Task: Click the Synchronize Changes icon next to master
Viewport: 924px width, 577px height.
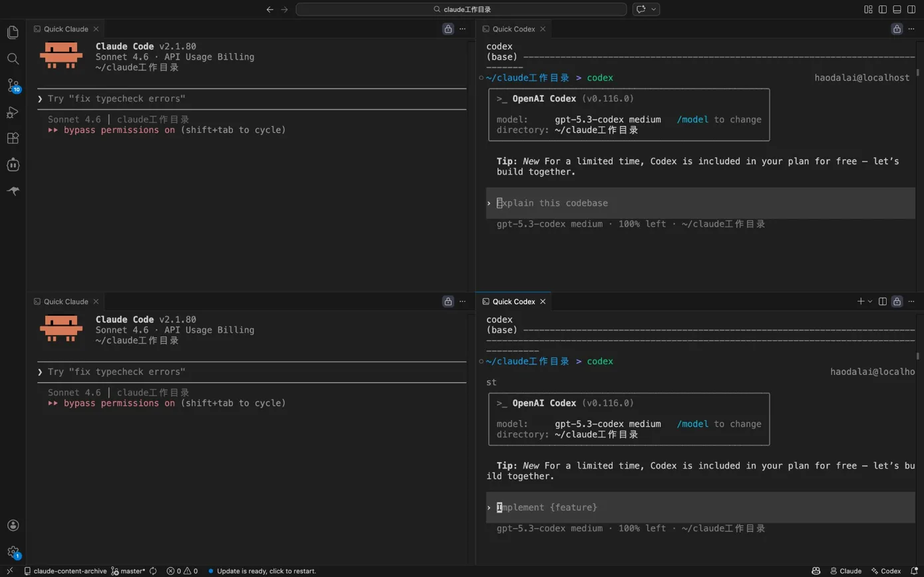Action: click(153, 571)
